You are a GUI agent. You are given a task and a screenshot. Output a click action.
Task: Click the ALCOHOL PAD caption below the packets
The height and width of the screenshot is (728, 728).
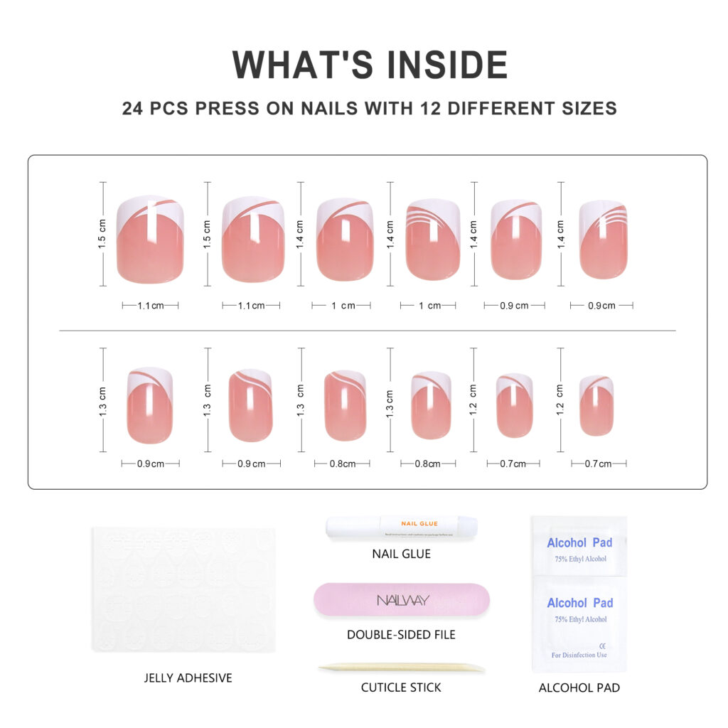click(x=579, y=687)
